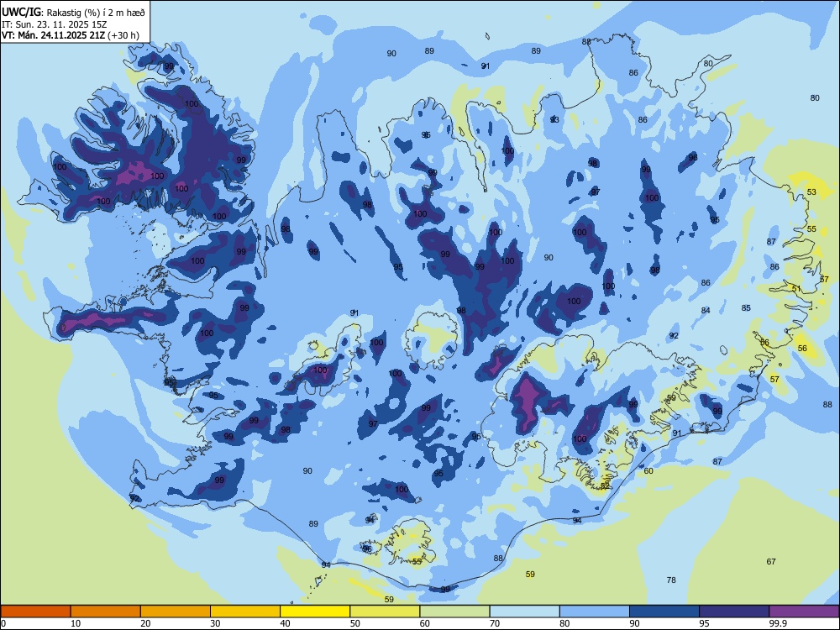Image resolution: width=840 pixels, height=630 pixels.
Task: Click the map value '78' over the southern ocean
Action: (671, 580)
